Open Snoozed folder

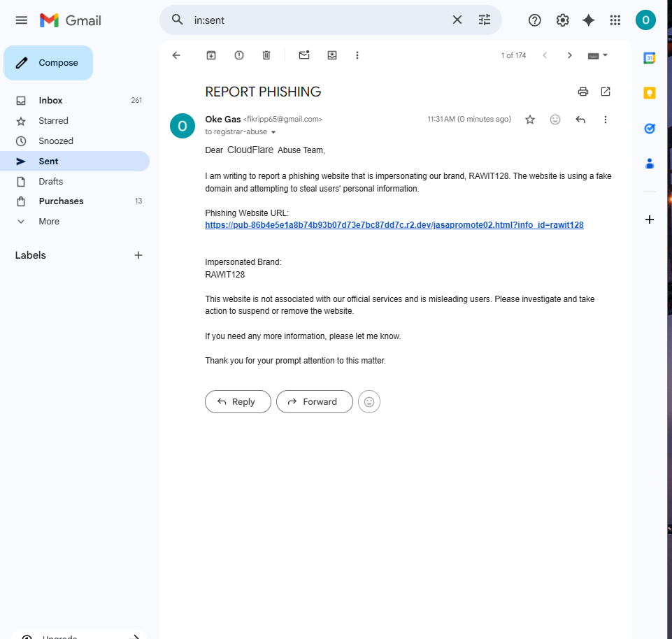point(75,141)
